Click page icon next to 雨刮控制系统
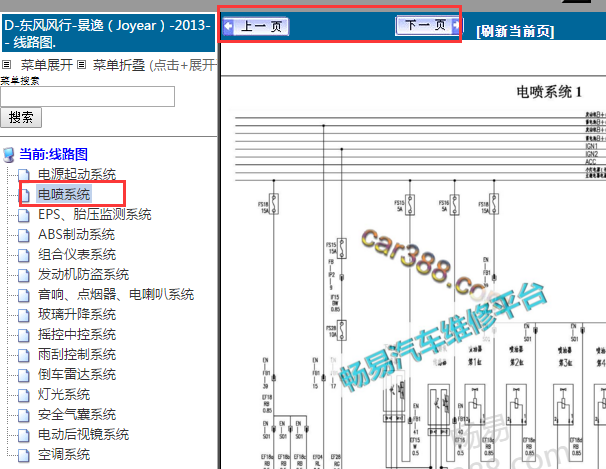Image resolution: width=606 pixels, height=469 pixels. 24,355
